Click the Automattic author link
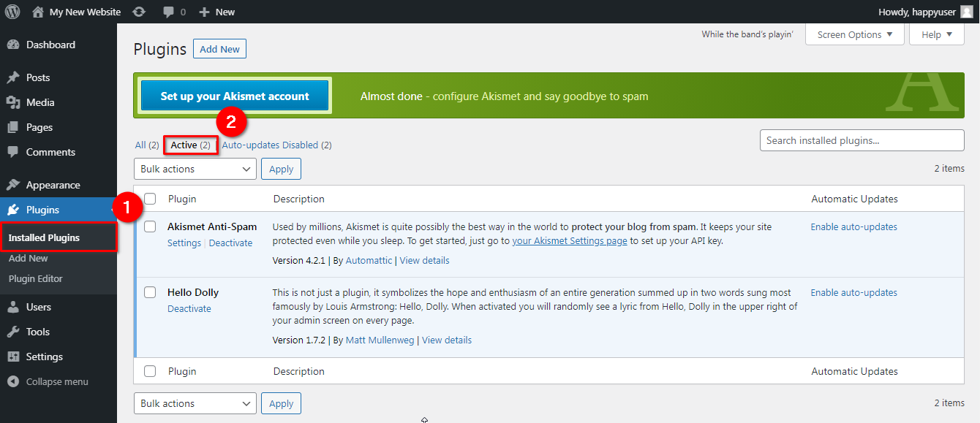Image resolution: width=980 pixels, height=423 pixels. [x=369, y=261]
